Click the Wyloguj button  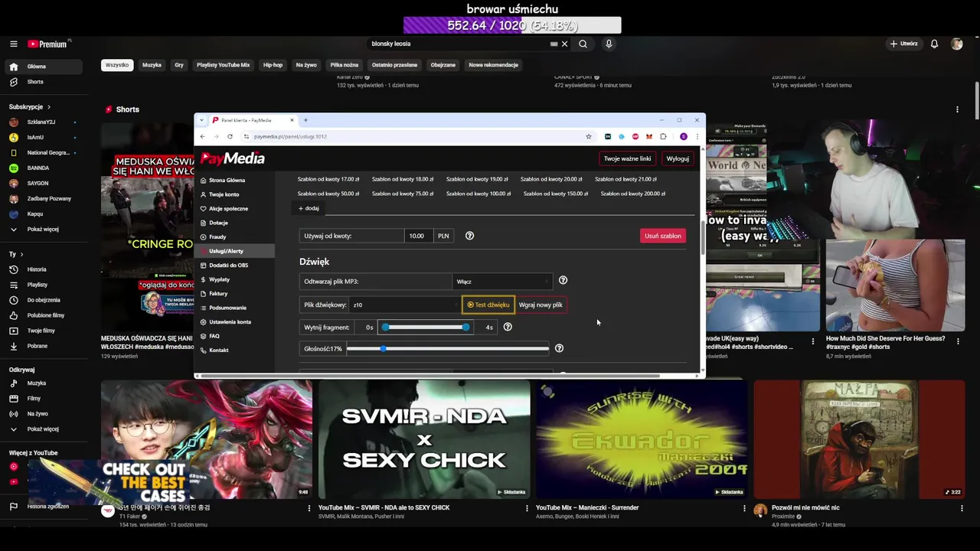pos(678,158)
